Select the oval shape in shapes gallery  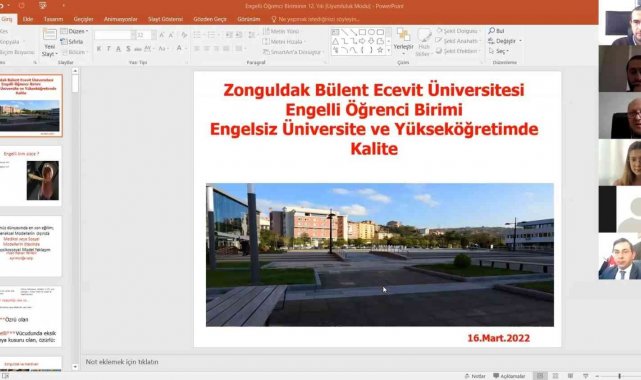click(x=371, y=32)
